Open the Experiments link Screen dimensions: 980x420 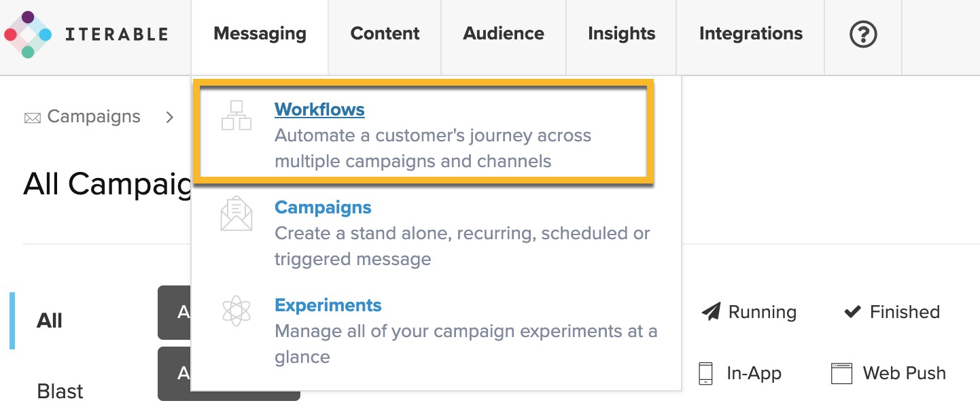[x=328, y=305]
